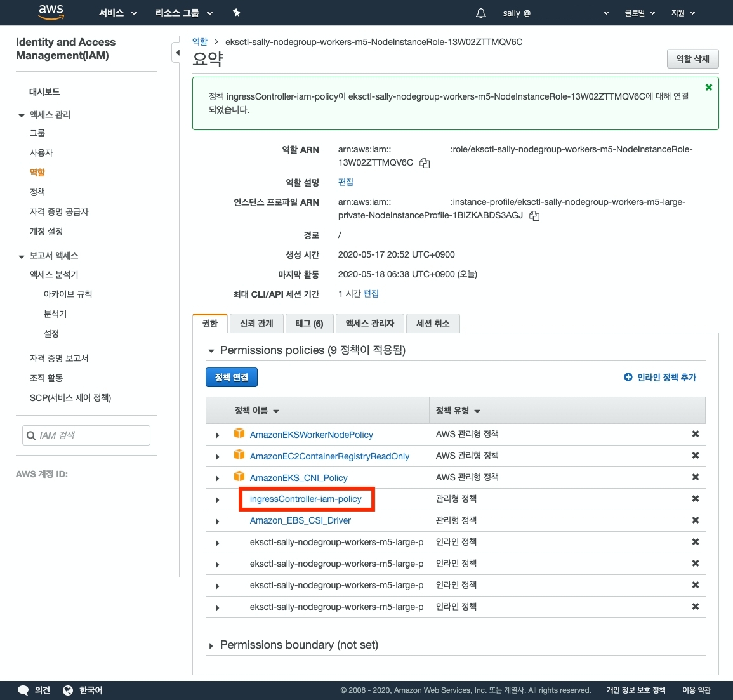This screenshot has width=733, height=700.
Task: Open the 서비스 dropdown menu
Action: tap(117, 13)
